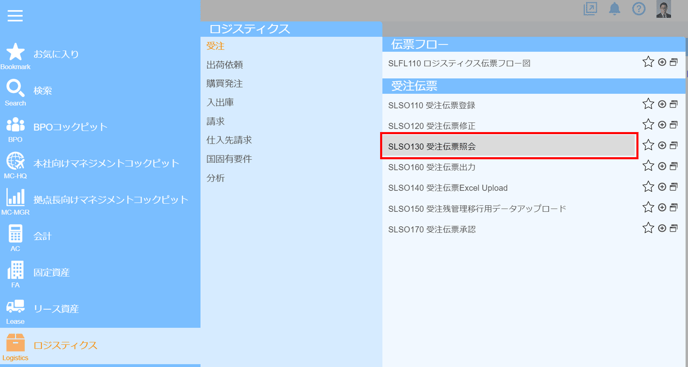Open the BPO people icon
The height and width of the screenshot is (367, 688).
pyautogui.click(x=15, y=125)
